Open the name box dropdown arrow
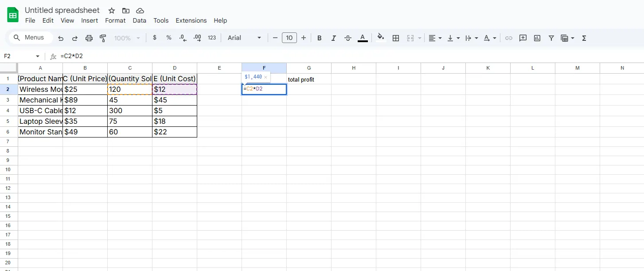Image resolution: width=644 pixels, height=271 pixels. click(38, 56)
